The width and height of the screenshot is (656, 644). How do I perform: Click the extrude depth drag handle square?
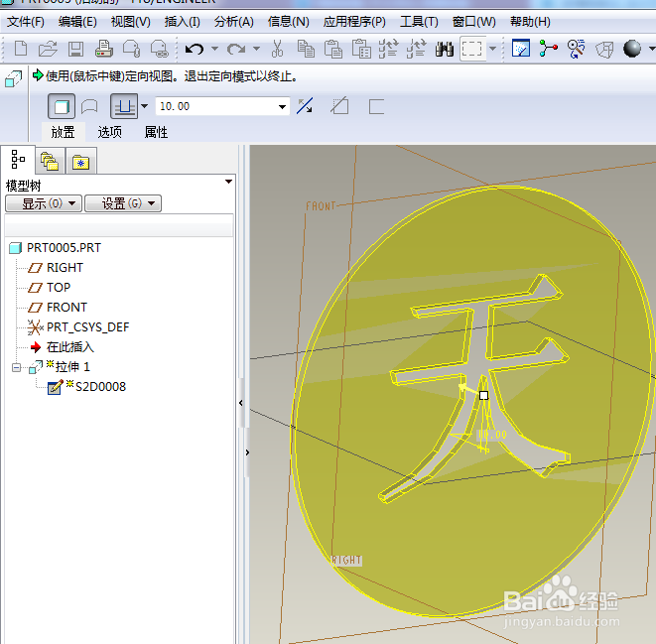pyautogui.click(x=483, y=395)
